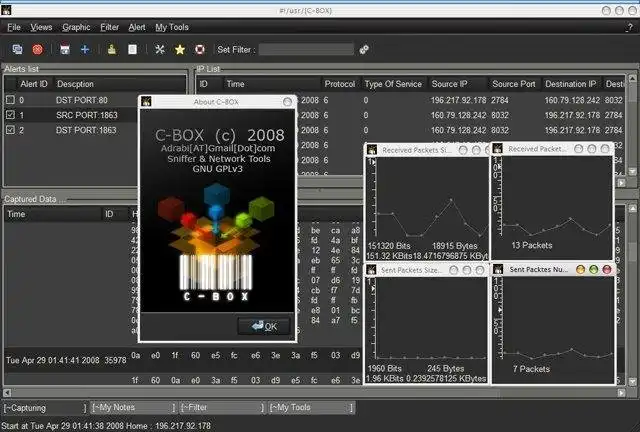The height and width of the screenshot is (432, 640).
Task: Click the '13 Packets' graph label
Action: click(532, 245)
